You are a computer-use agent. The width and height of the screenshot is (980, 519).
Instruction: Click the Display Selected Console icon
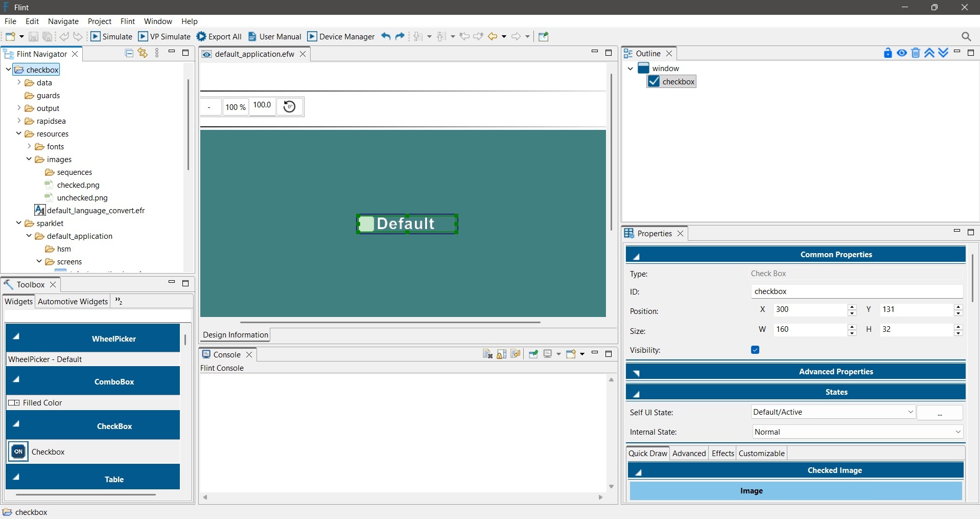[548, 354]
